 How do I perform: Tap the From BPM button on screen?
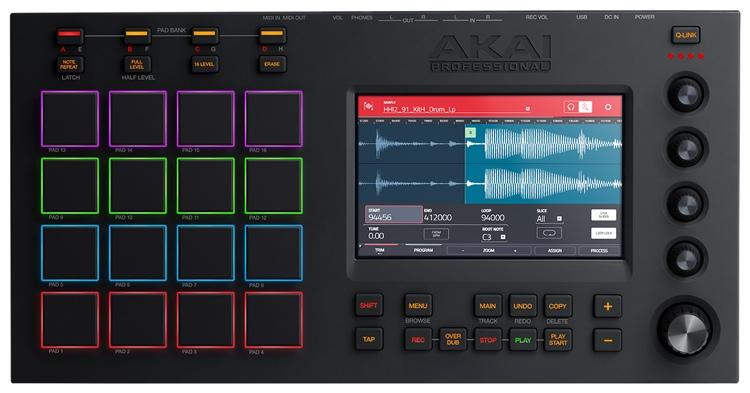point(436,234)
